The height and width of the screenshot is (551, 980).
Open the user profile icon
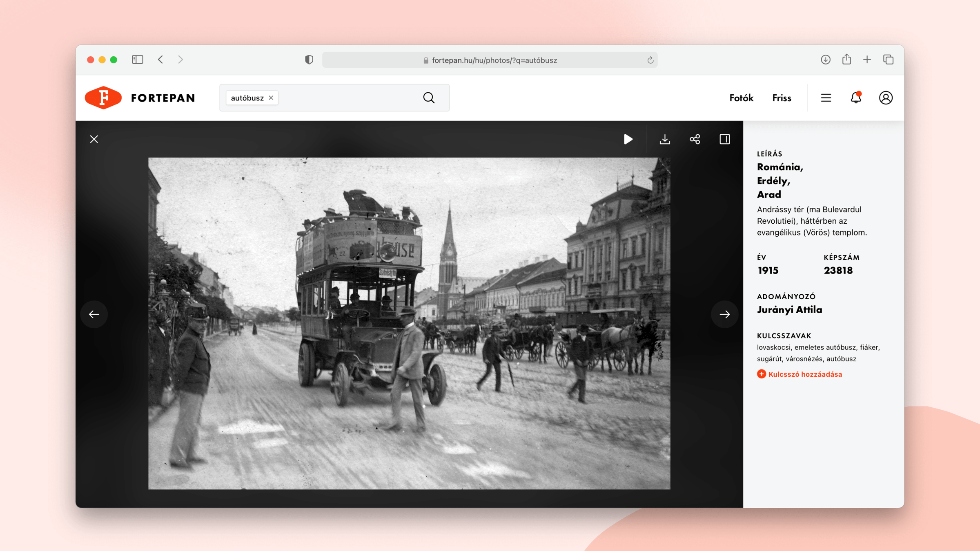[x=885, y=98]
